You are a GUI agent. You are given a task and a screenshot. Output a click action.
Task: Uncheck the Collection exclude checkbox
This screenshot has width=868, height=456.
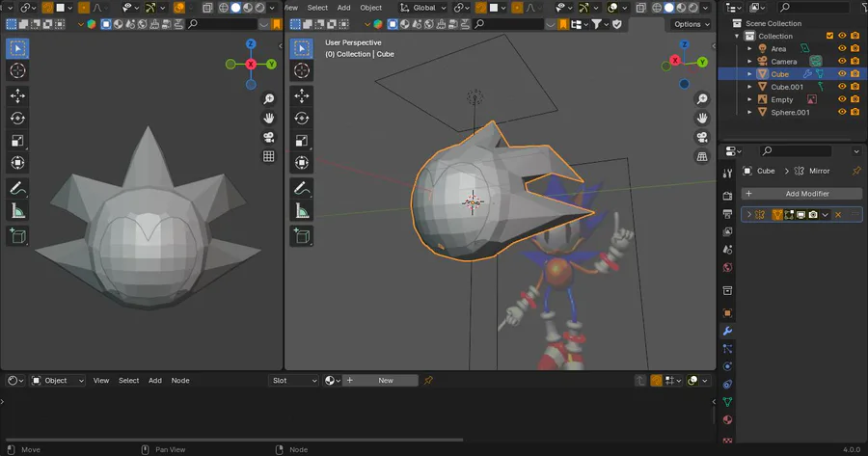click(x=829, y=36)
